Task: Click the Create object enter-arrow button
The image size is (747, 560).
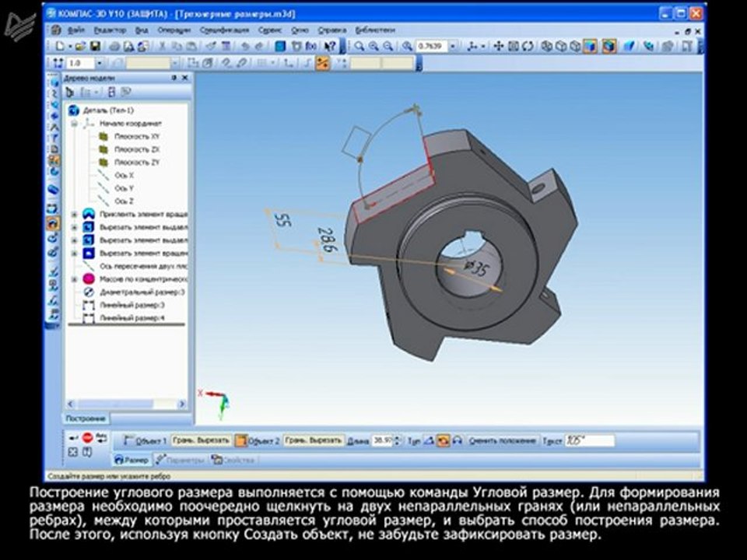Action: point(73,438)
